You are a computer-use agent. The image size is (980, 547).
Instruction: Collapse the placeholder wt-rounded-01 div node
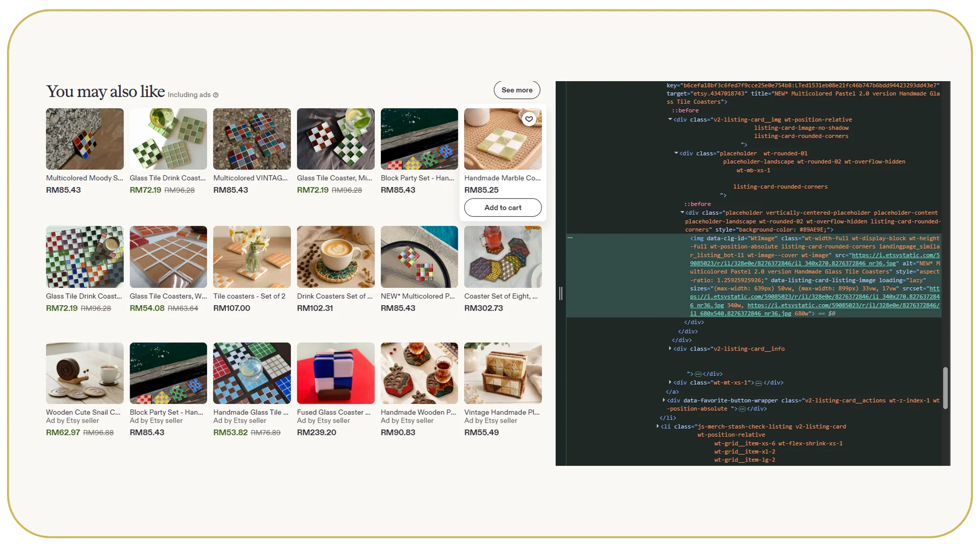pos(676,153)
